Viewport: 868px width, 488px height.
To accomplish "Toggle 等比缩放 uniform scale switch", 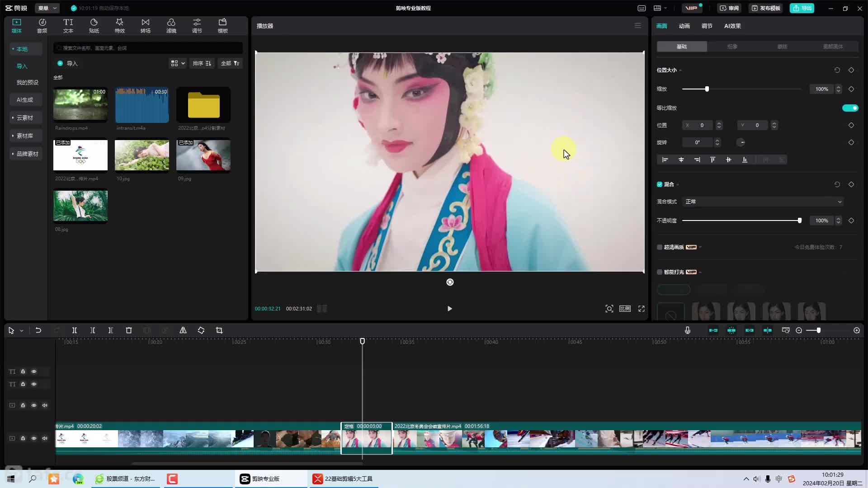I will pos(850,108).
